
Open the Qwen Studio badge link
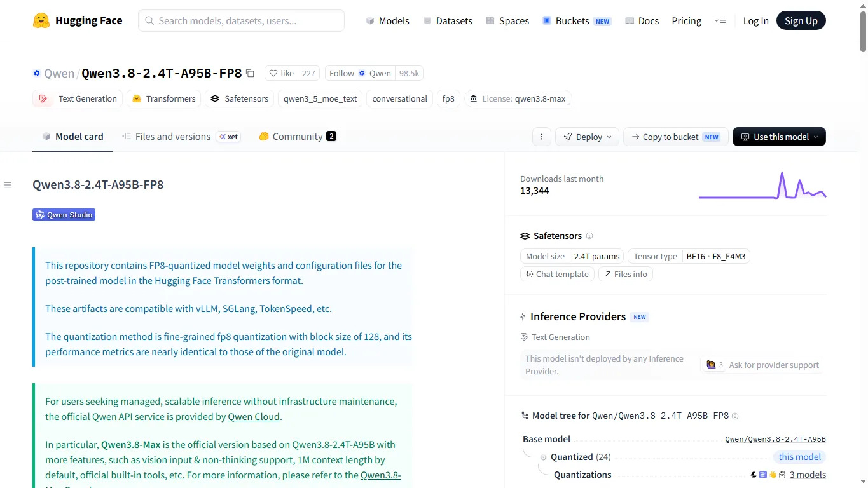click(x=64, y=215)
